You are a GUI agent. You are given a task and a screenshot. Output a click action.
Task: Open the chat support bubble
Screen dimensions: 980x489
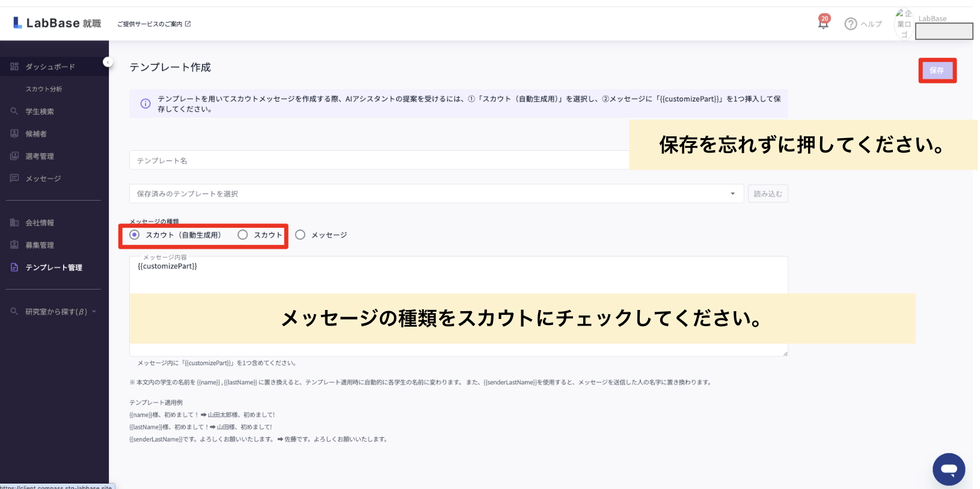tap(949, 469)
